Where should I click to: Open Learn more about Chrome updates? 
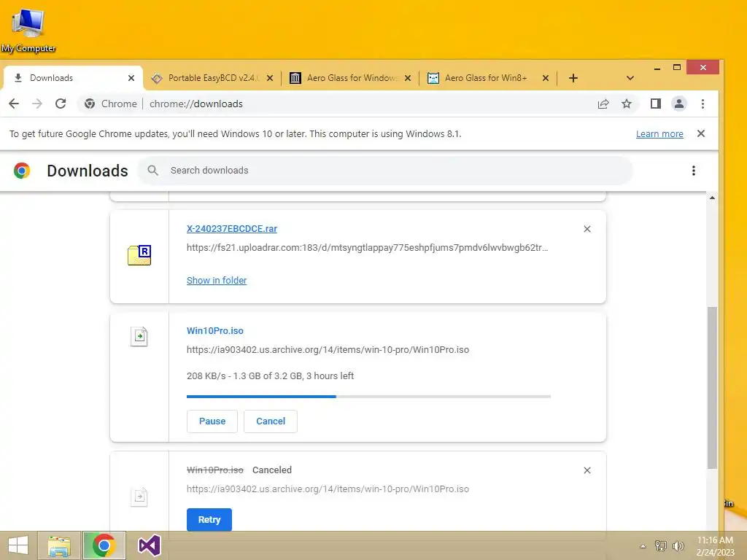(659, 134)
